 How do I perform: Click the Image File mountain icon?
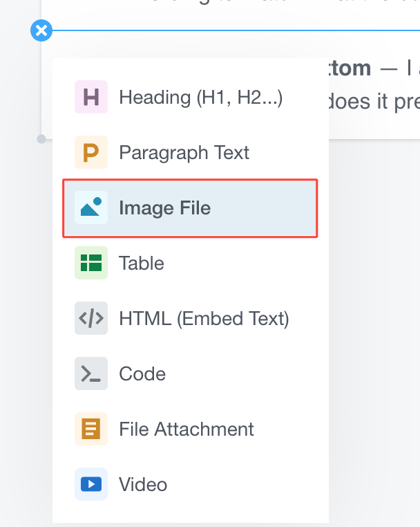[x=91, y=207]
